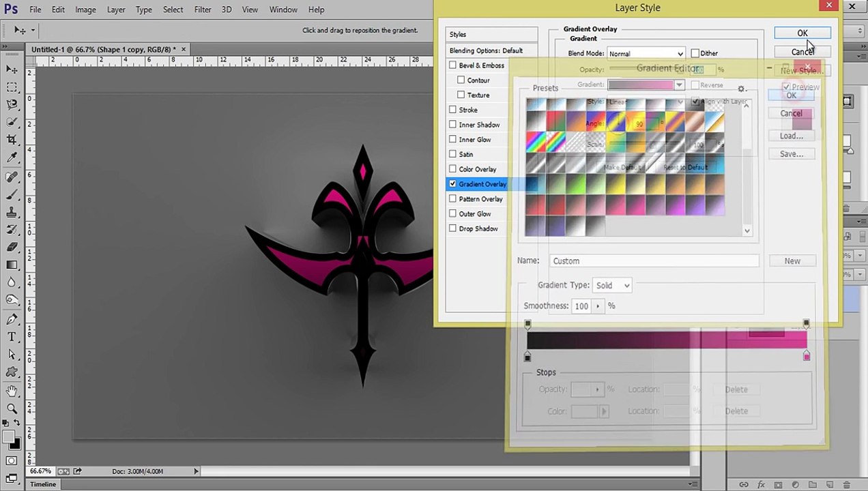Open the File menu
Screen dimensions: 868x491
pos(35,10)
